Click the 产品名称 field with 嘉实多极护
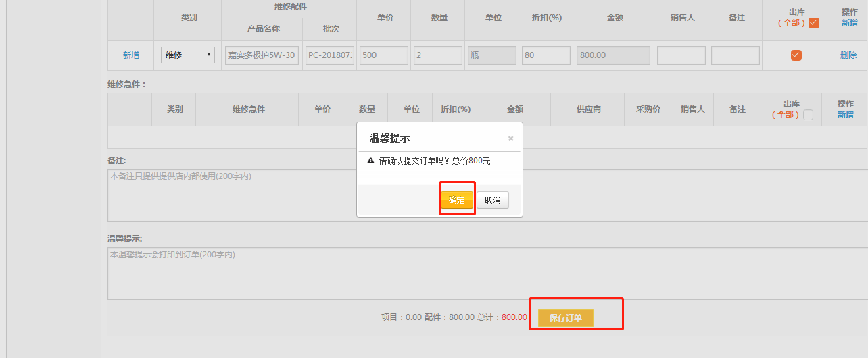868x358 pixels. pos(262,55)
